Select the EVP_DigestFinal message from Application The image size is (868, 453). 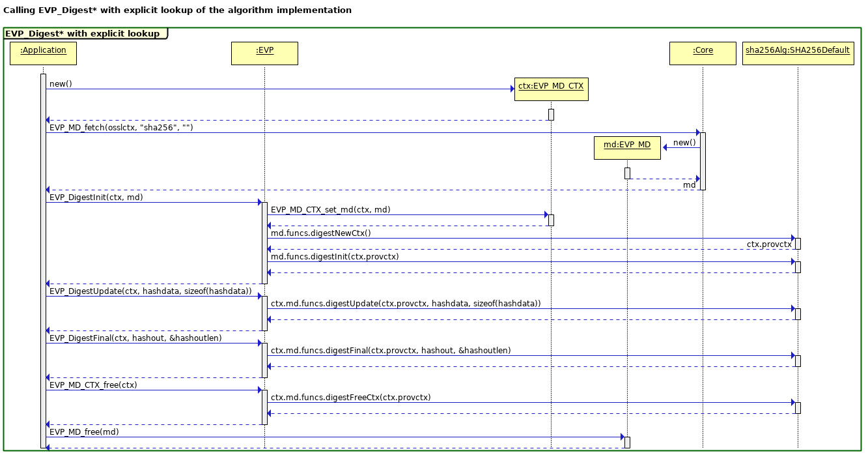[135, 338]
